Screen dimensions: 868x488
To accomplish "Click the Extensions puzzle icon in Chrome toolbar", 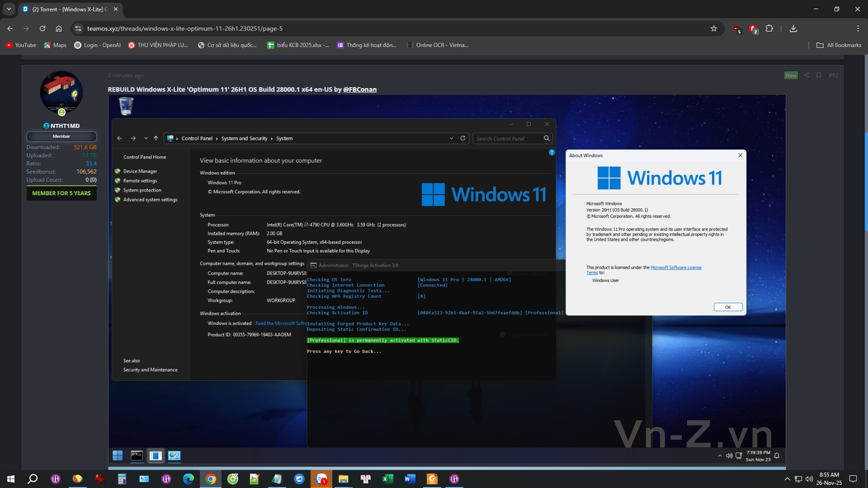I will [x=768, y=30].
